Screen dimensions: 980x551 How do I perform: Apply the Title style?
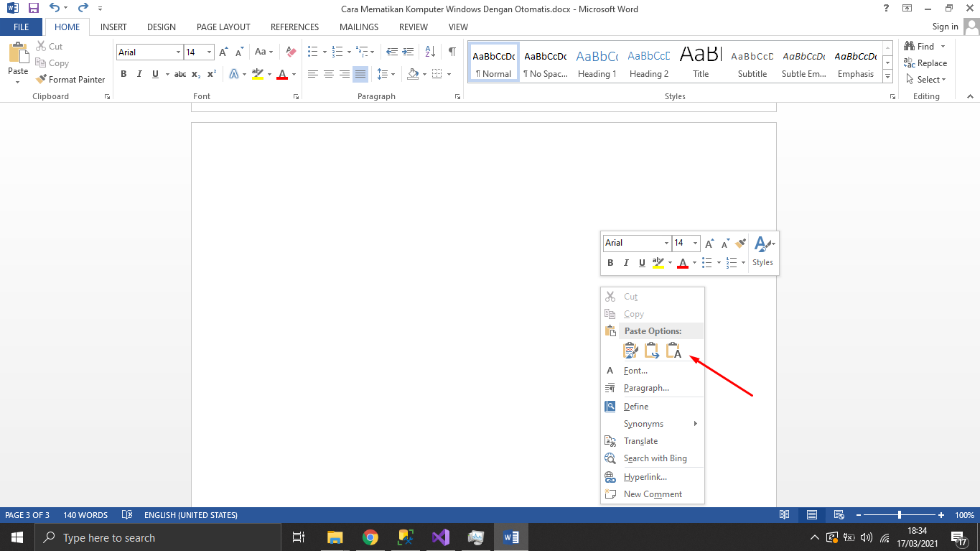[701, 63]
